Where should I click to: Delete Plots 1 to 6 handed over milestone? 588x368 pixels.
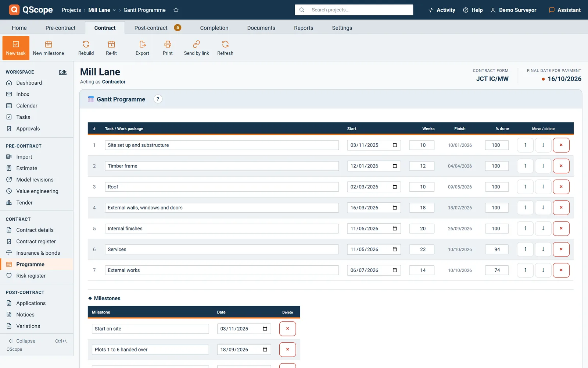point(287,350)
